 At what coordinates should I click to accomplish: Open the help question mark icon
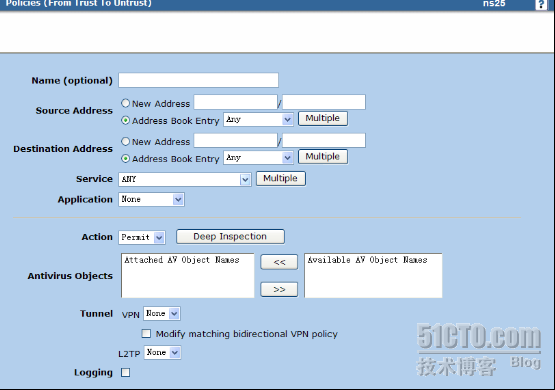(x=541, y=5)
